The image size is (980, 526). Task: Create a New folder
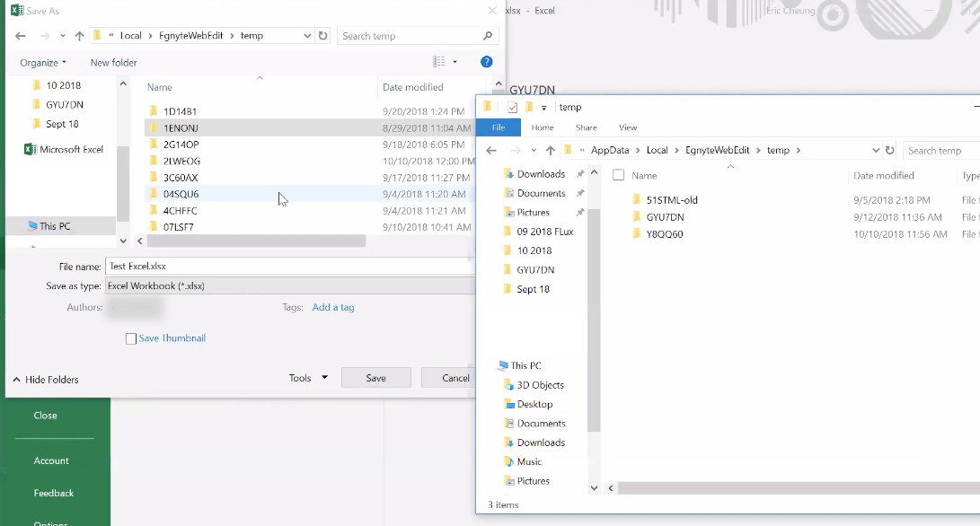point(114,63)
